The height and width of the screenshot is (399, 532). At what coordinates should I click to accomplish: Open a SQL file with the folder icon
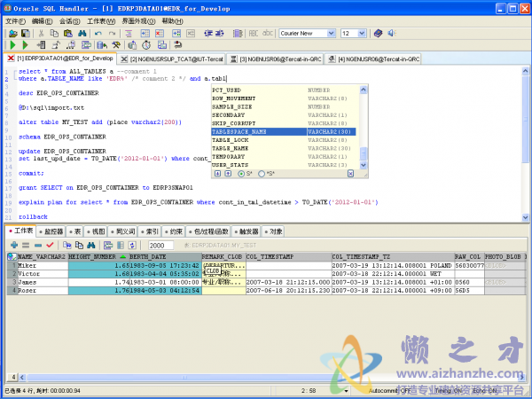click(x=13, y=34)
